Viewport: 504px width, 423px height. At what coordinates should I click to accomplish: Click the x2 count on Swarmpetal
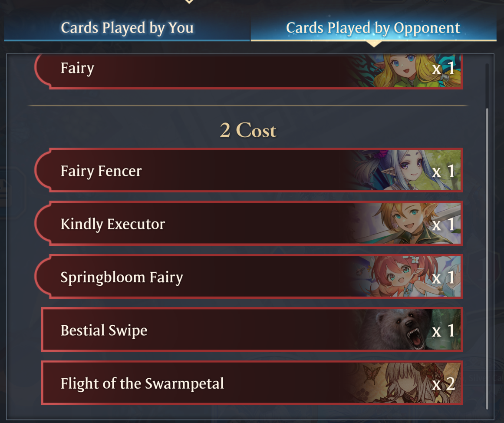[443, 383]
